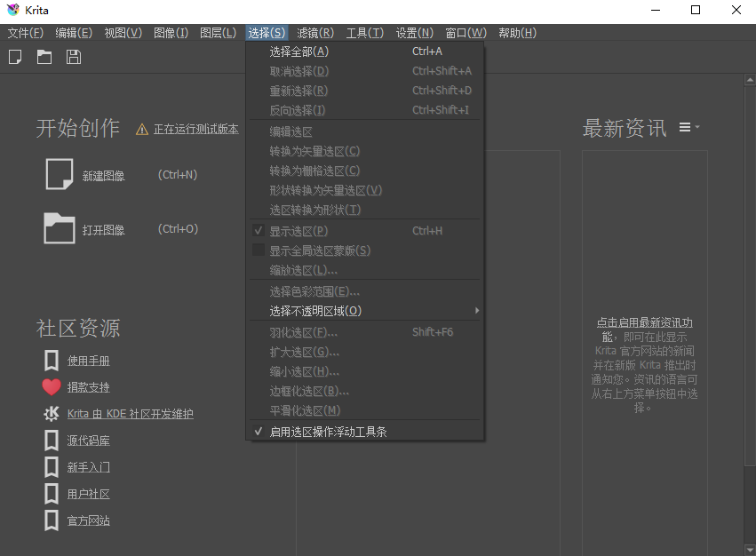Click the warning triangle beside 正在运行测试版本

(x=142, y=130)
